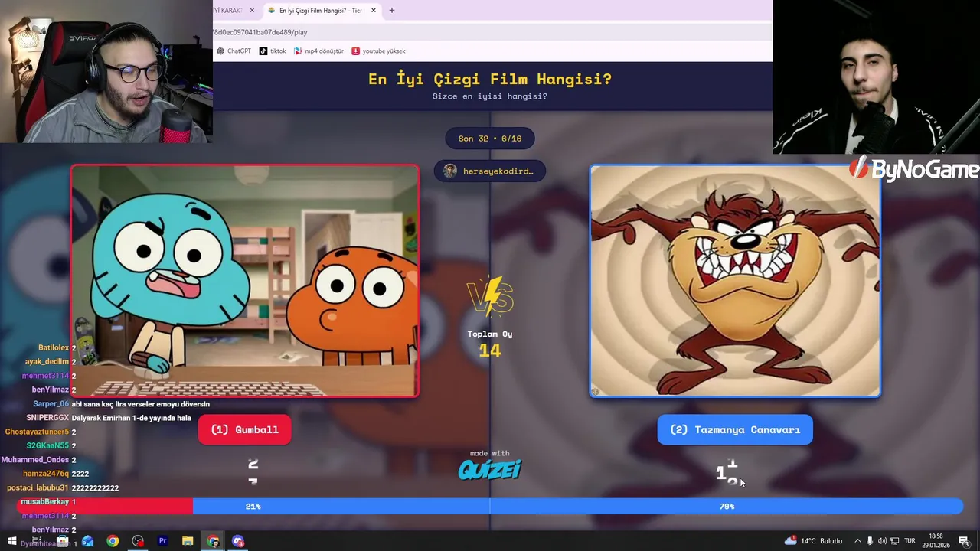Close the İYİ KARAKT browser tab
This screenshot has width=980, height=551.
(x=252, y=11)
